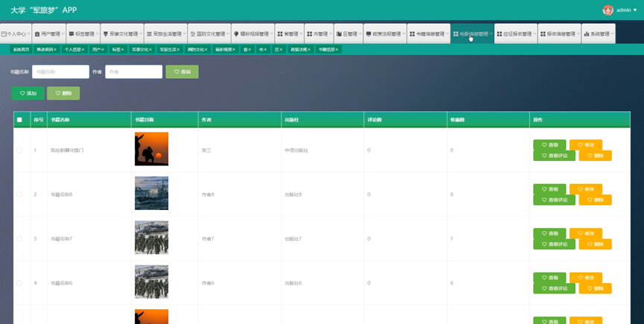Open the book cover in row 4
644x324 pixels.
(152, 282)
